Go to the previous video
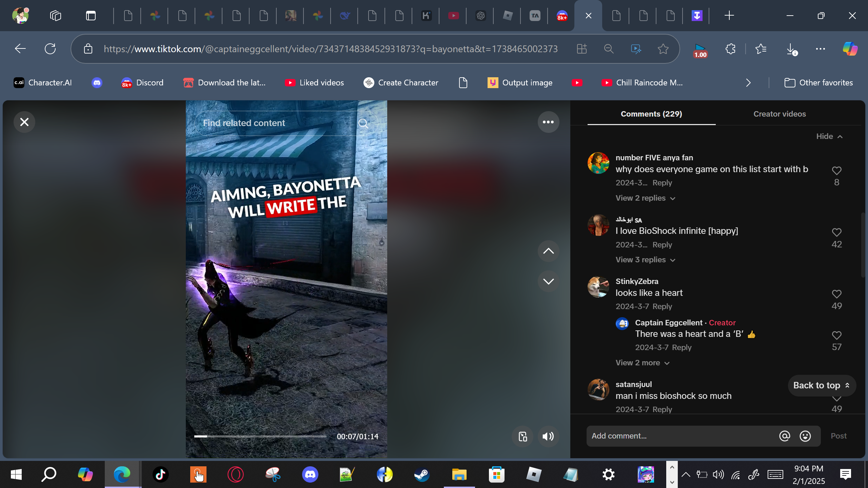 click(548, 251)
